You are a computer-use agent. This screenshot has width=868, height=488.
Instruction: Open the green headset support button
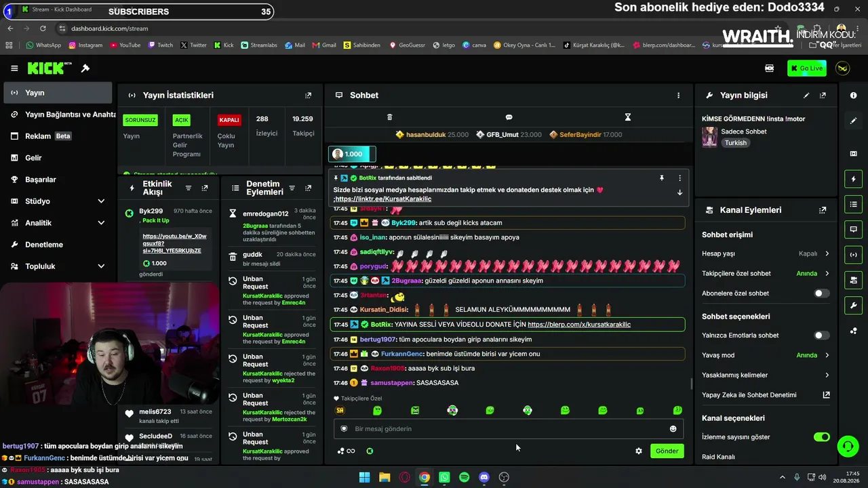[848, 446]
